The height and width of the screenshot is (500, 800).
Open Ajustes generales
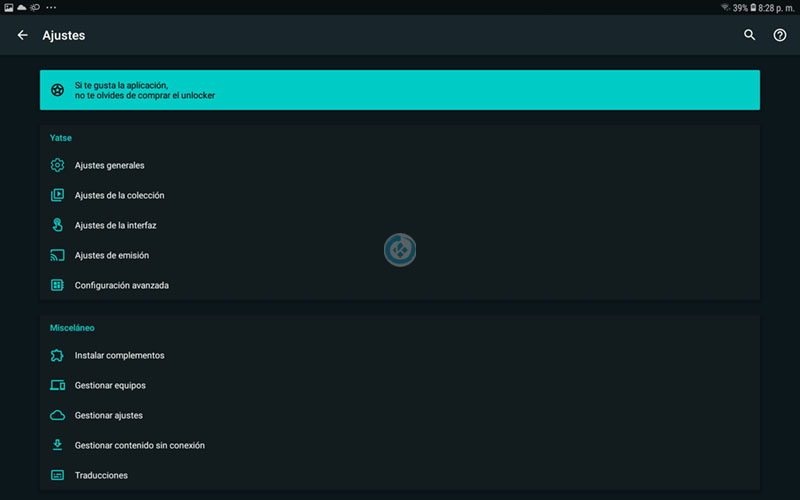tap(110, 165)
